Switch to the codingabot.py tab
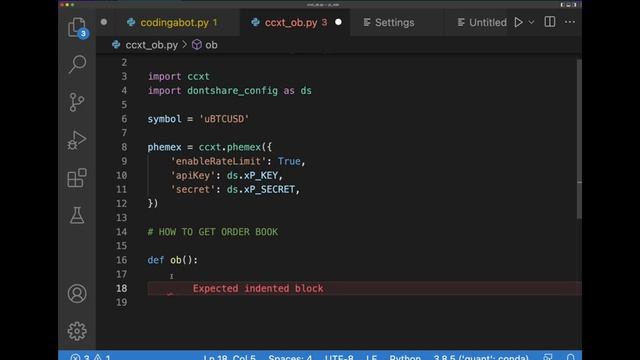The image size is (640, 360). pyautogui.click(x=178, y=22)
